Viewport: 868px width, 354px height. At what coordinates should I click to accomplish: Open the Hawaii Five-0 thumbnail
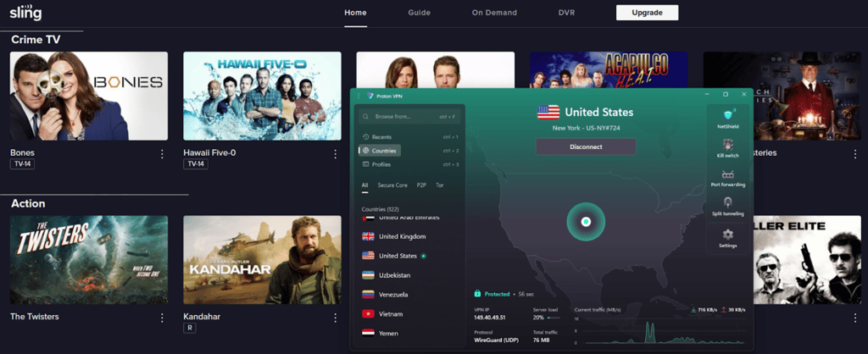pos(263,96)
